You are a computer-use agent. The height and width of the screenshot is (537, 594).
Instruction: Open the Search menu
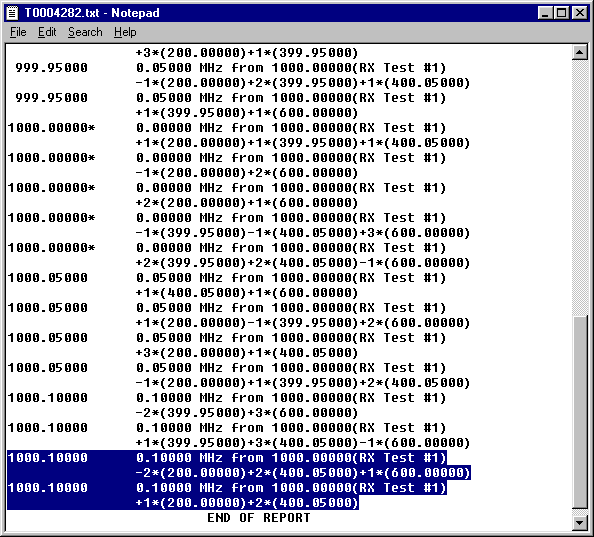coord(85,32)
